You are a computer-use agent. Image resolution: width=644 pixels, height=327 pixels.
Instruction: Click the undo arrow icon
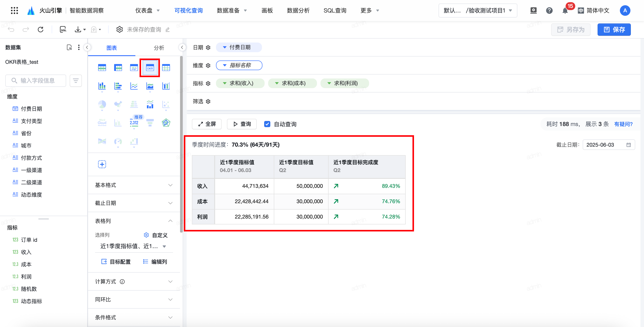point(11,30)
